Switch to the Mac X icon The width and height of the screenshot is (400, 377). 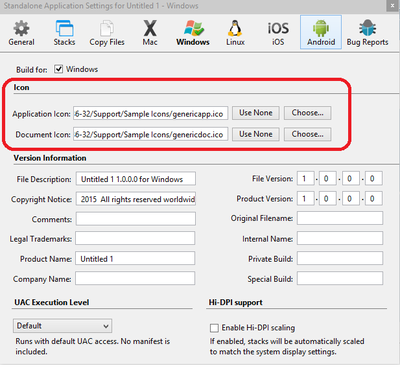click(x=150, y=28)
